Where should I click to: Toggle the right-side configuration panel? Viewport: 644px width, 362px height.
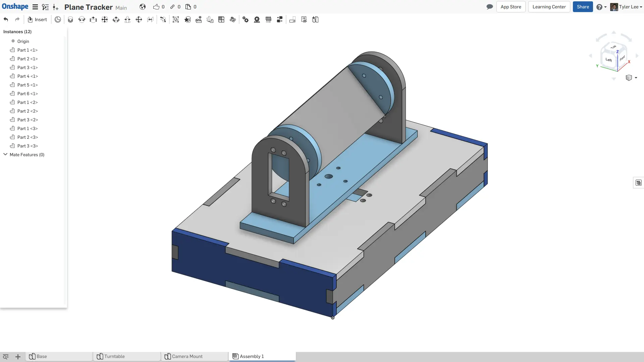tap(638, 183)
